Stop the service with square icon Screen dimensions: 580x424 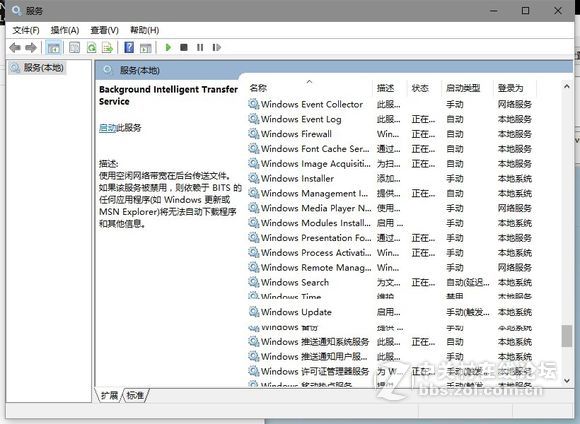184,47
